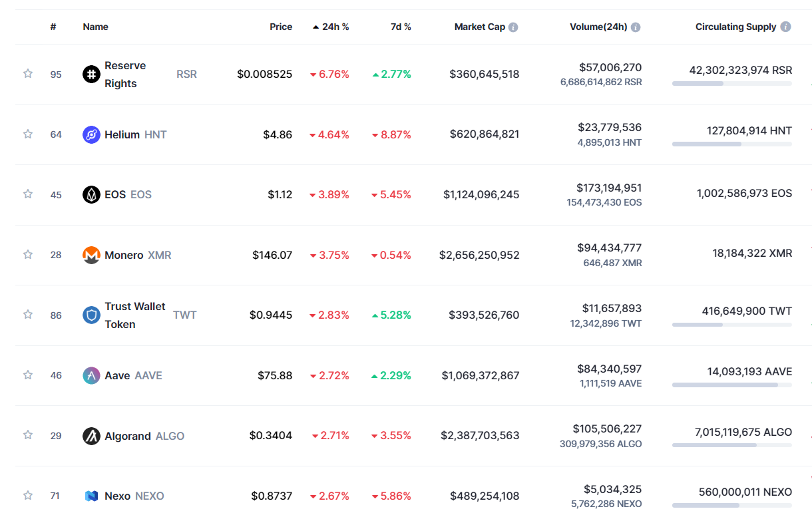The height and width of the screenshot is (523, 812).
Task: Toggle watchlist star for Nexo
Action: coord(28,496)
